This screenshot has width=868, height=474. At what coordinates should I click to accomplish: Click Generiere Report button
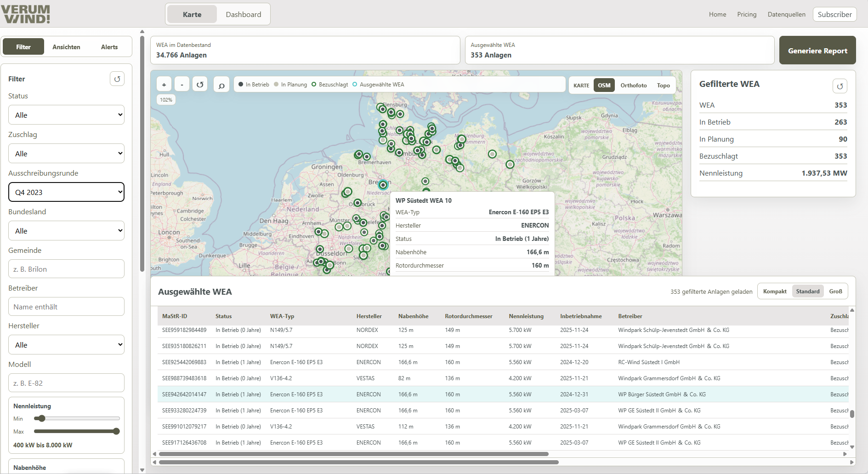click(x=817, y=51)
